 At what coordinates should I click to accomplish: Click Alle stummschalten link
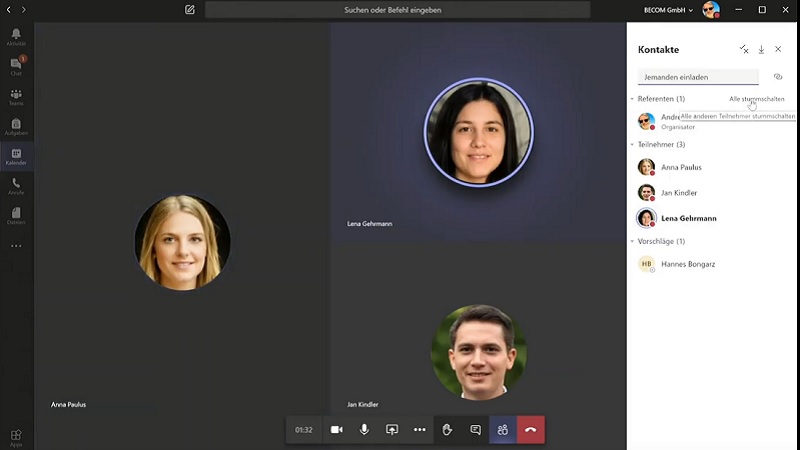pyautogui.click(x=756, y=99)
